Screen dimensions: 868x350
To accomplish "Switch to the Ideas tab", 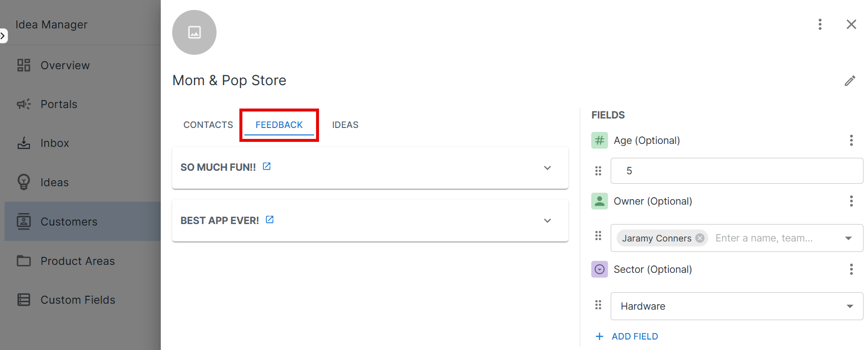I will point(345,125).
